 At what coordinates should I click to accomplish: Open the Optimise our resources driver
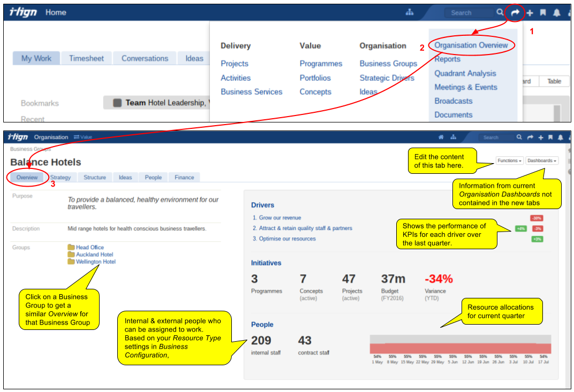(x=288, y=239)
